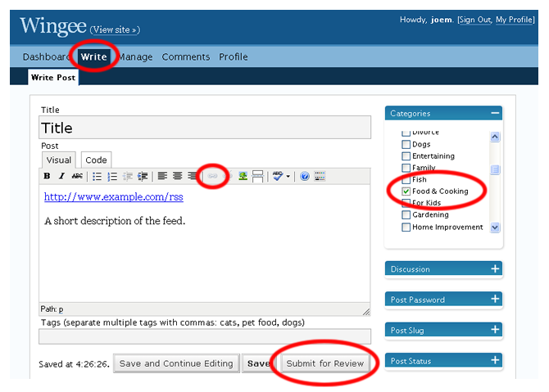The height and width of the screenshot is (392, 549).
Task: Click the categories list scroll-up arrow
Action: [x=495, y=137]
